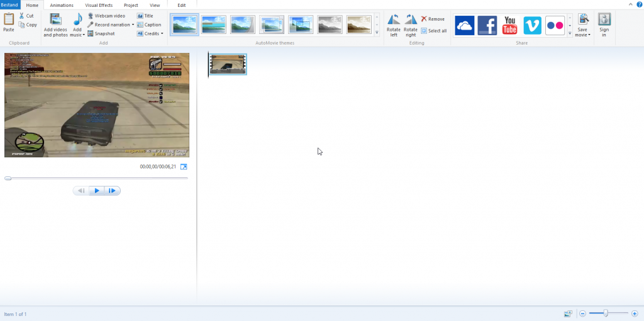Apply the third AutoMovie theme
644x321 pixels.
tap(243, 25)
